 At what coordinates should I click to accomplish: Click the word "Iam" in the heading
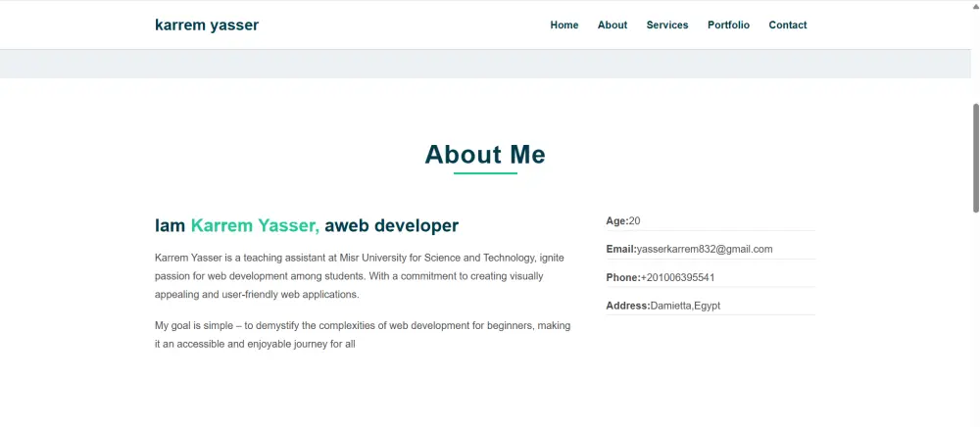click(x=170, y=226)
